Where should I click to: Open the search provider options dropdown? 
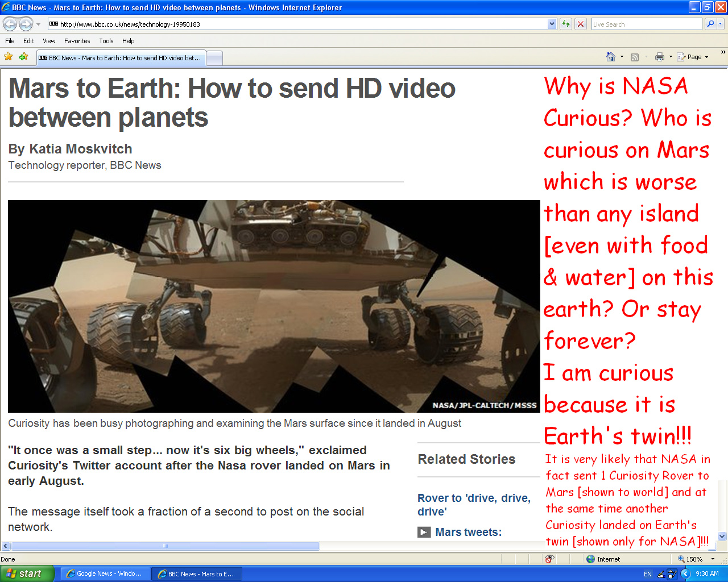click(x=721, y=24)
